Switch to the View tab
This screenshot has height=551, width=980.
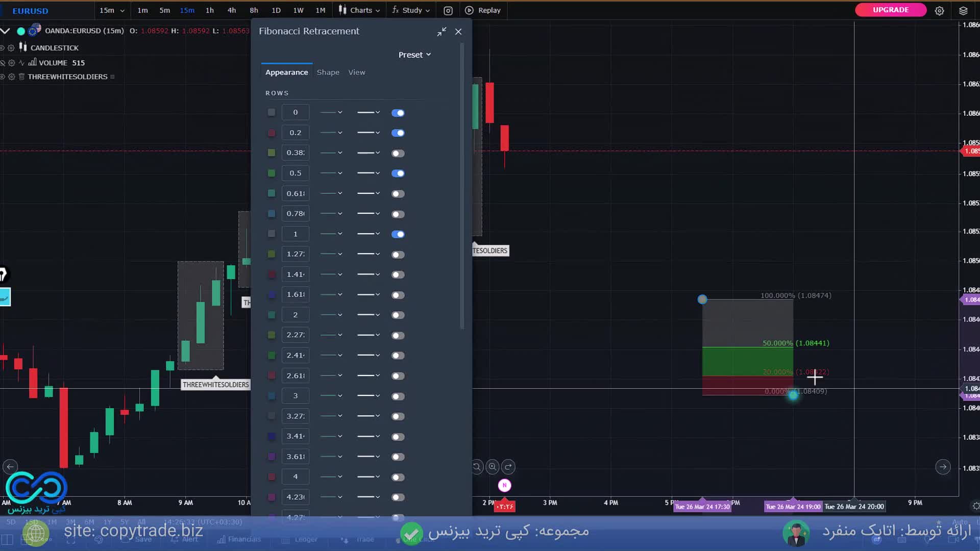pos(356,72)
